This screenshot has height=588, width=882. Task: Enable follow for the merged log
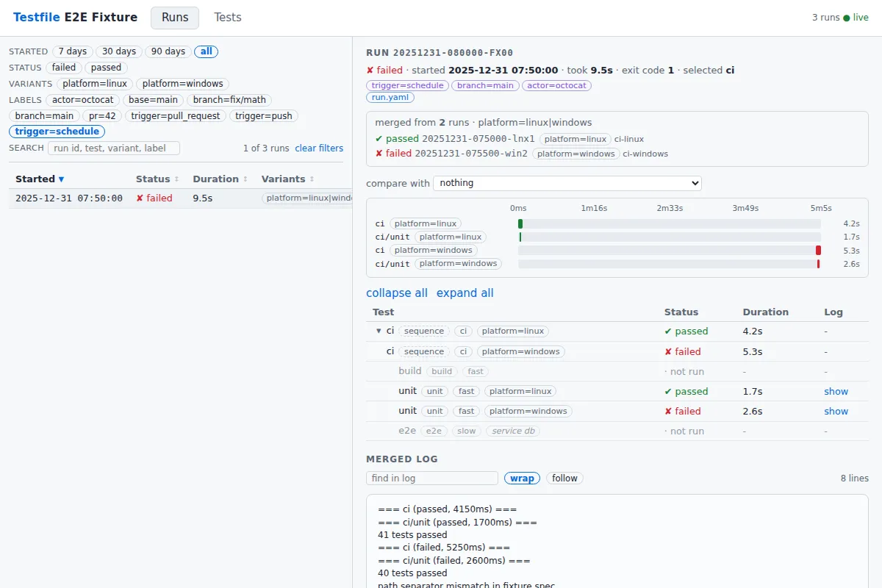coord(564,478)
